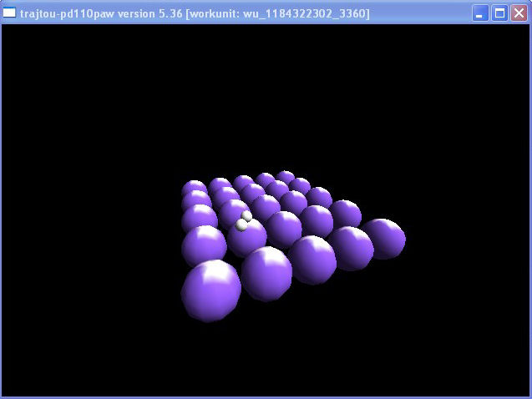Maximize the trajtou-pd110paw window
The image size is (532, 399).
[x=499, y=13]
